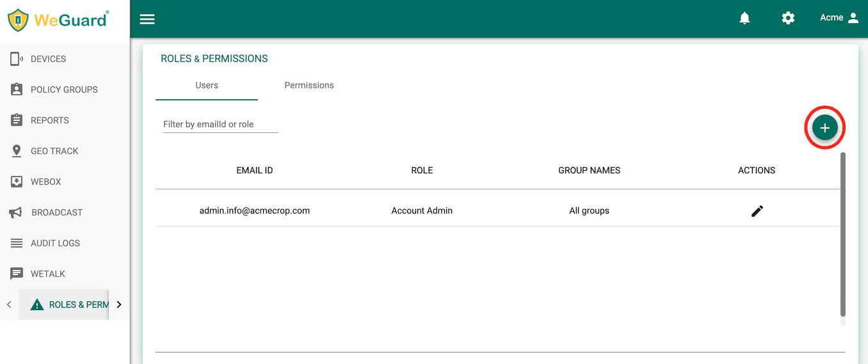Image resolution: width=868 pixels, height=364 pixels.
Task: Click the Broadcast megaphone icon
Action: [16, 212]
